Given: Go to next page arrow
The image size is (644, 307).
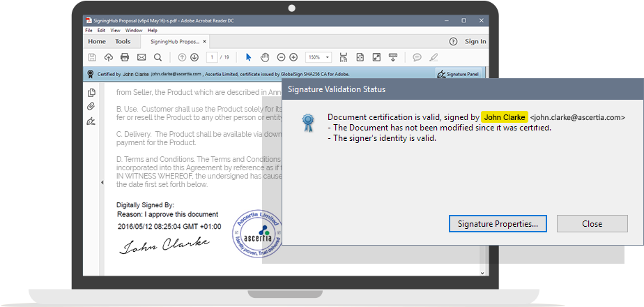Looking at the screenshot, I should click(194, 57).
